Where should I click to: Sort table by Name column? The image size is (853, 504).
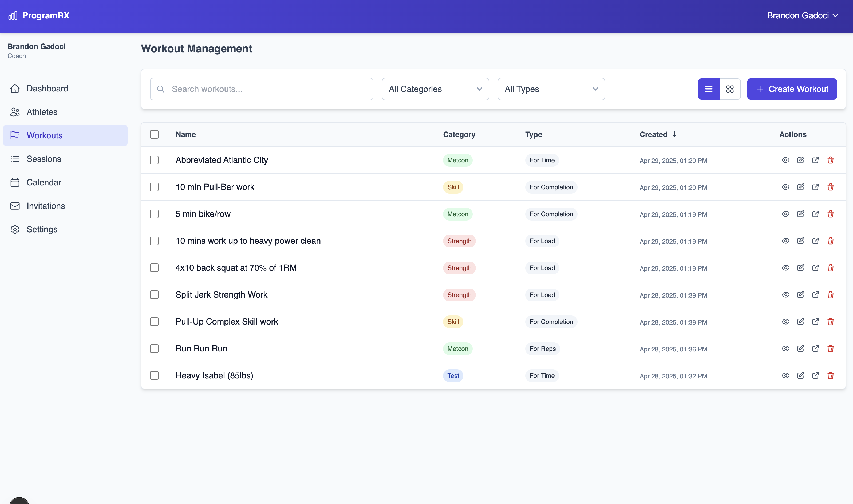185,134
